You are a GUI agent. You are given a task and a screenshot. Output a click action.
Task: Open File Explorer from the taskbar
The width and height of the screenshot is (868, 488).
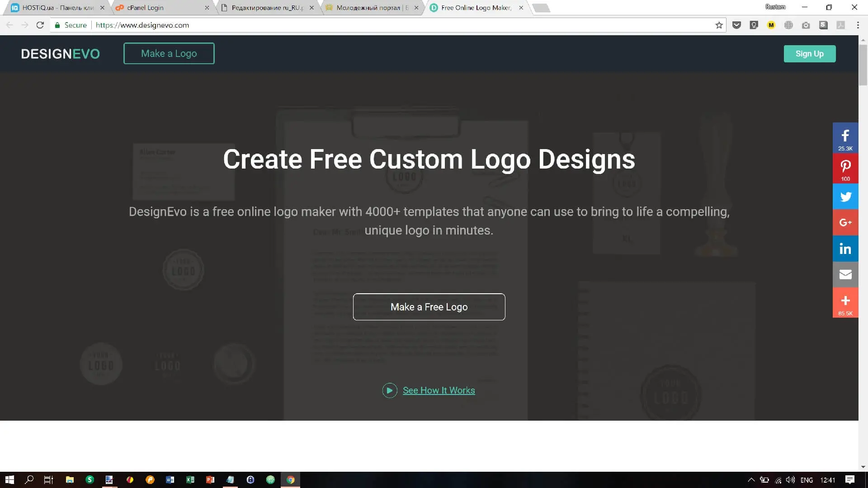click(x=70, y=480)
